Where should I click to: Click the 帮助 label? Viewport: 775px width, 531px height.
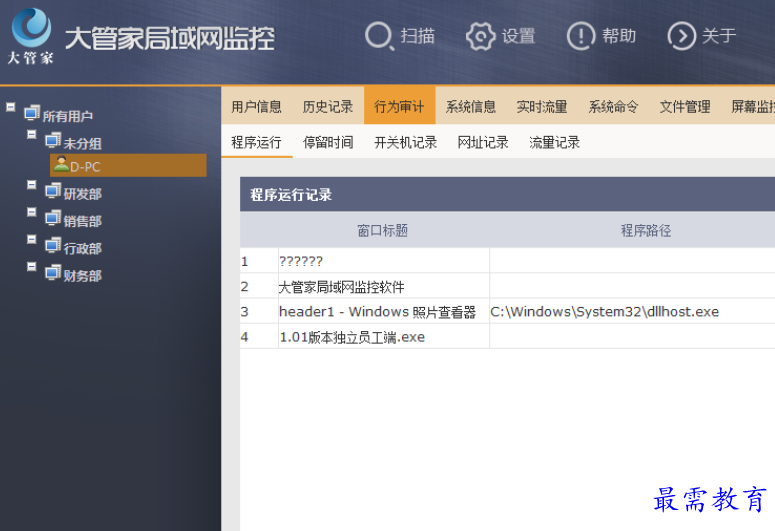(x=619, y=36)
